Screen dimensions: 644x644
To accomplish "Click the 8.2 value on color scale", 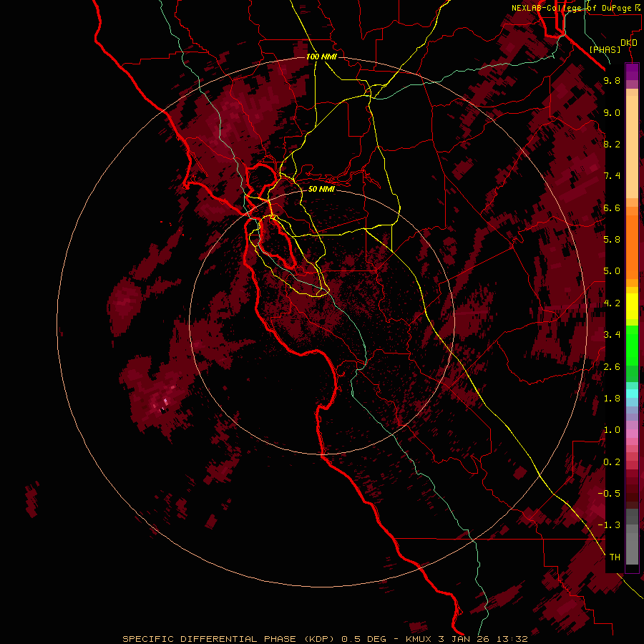I will pyautogui.click(x=612, y=144).
